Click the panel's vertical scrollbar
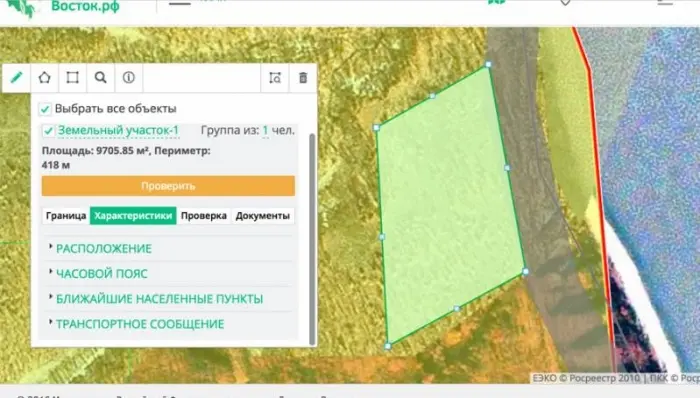The image size is (700, 398). (312, 239)
